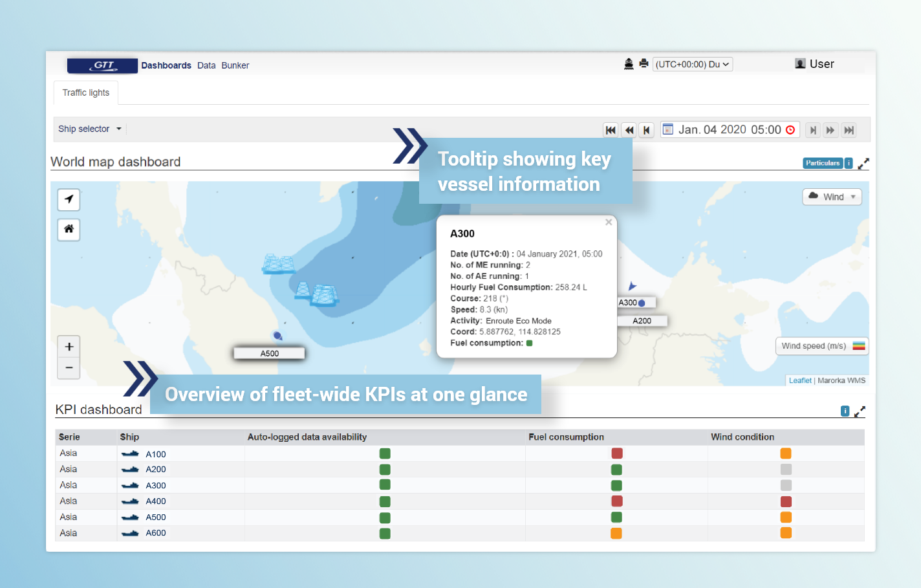
Task: Click the map home button
Action: pyautogui.click(x=69, y=229)
